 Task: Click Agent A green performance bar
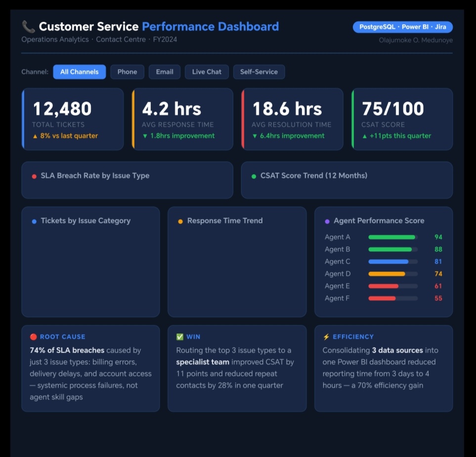point(392,237)
